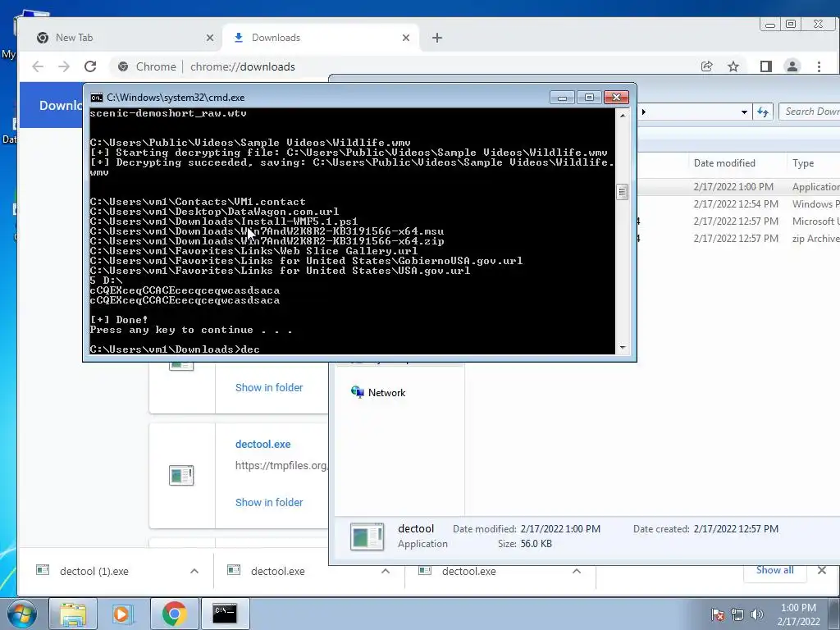This screenshot has height=630, width=840.
Task: Click cmd window scrollbar thumb
Action: click(622, 192)
